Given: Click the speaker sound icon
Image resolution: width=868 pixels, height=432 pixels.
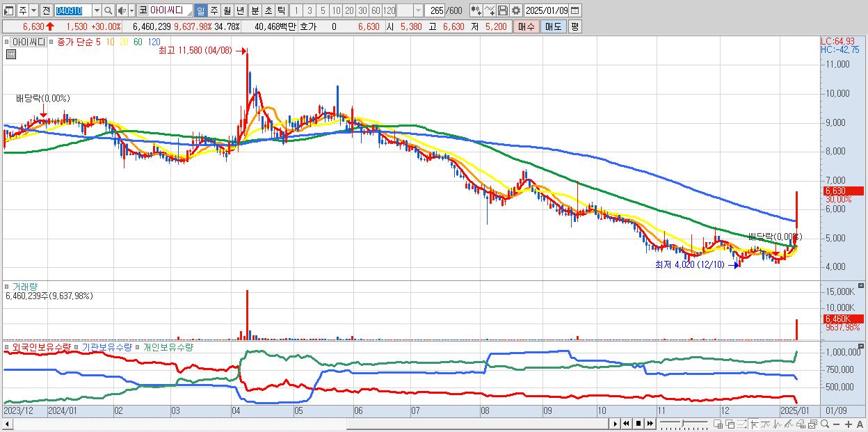Looking at the screenshot, I should (122, 10).
